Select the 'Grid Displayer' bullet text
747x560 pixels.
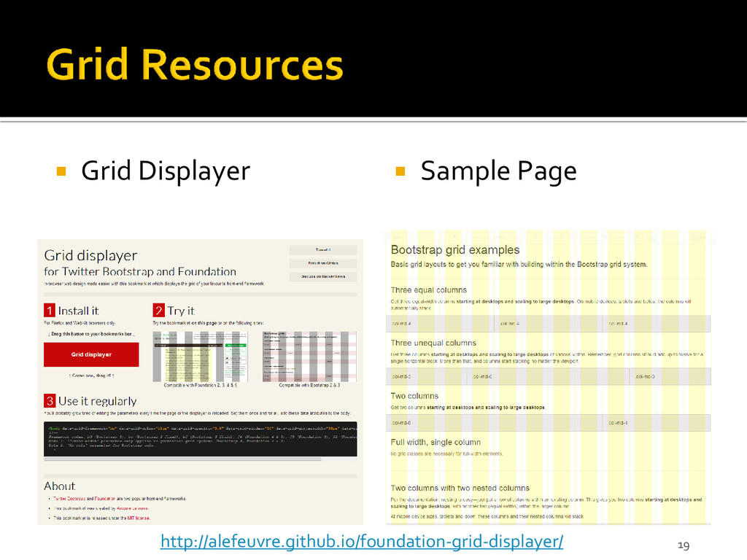166,171
